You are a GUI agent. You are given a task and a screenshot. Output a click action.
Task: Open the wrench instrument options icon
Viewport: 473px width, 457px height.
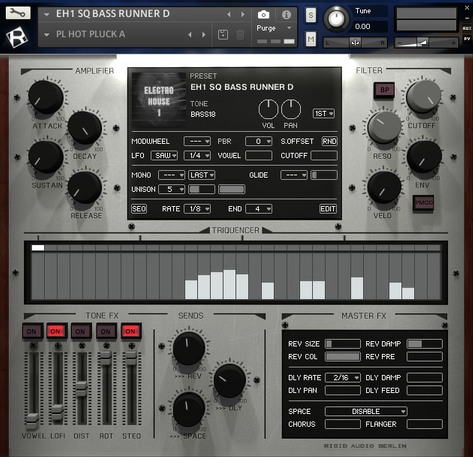click(x=18, y=13)
